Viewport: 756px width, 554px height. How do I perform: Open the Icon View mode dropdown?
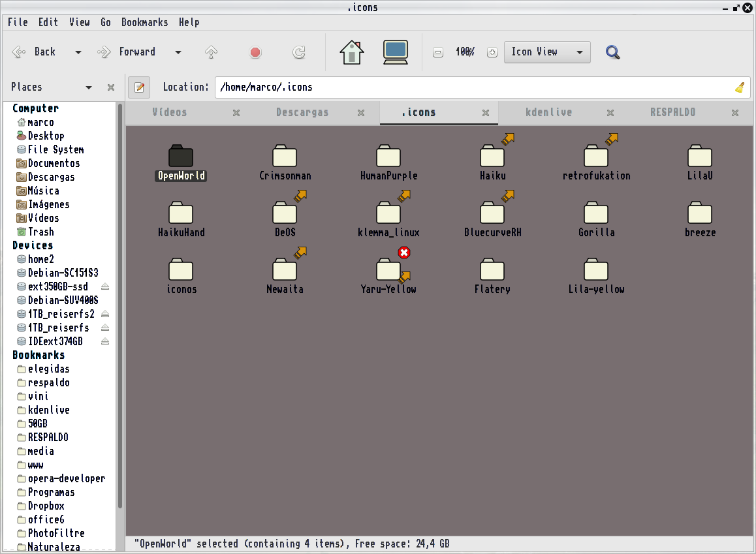[x=547, y=52]
